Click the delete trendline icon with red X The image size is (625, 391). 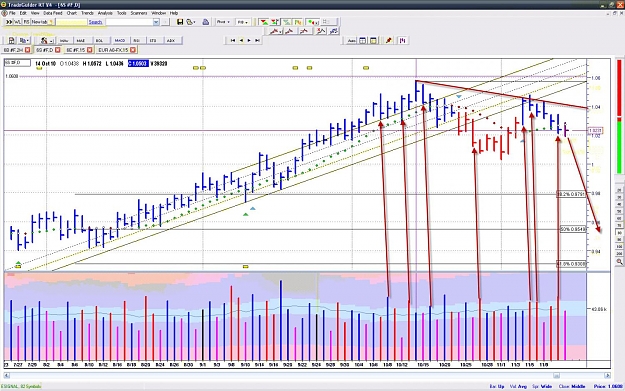320,31
